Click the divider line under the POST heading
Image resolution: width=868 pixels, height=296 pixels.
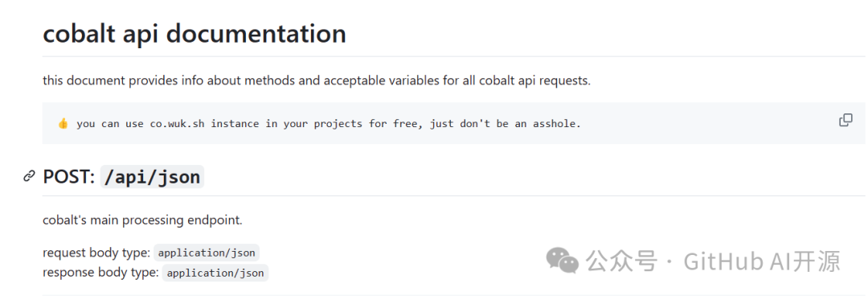coord(454,195)
